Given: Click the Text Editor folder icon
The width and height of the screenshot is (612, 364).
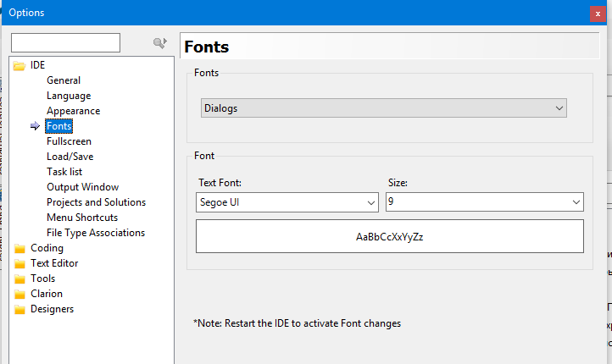Looking at the screenshot, I should click(19, 263).
